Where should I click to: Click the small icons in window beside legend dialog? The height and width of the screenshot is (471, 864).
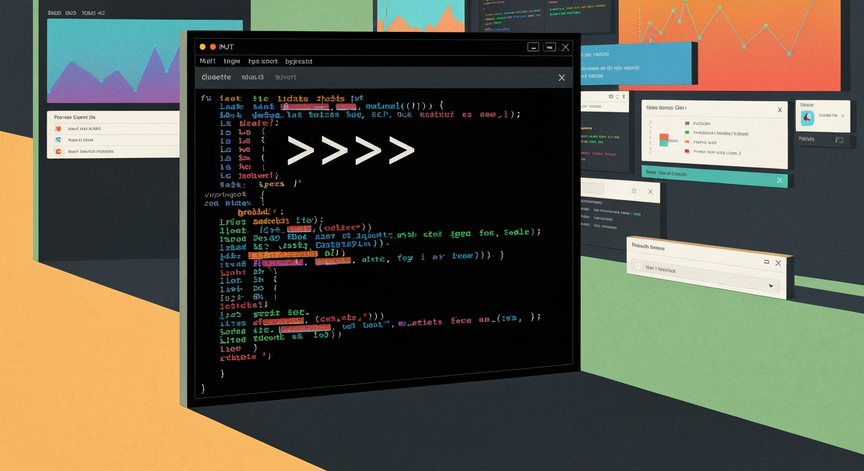point(617,96)
